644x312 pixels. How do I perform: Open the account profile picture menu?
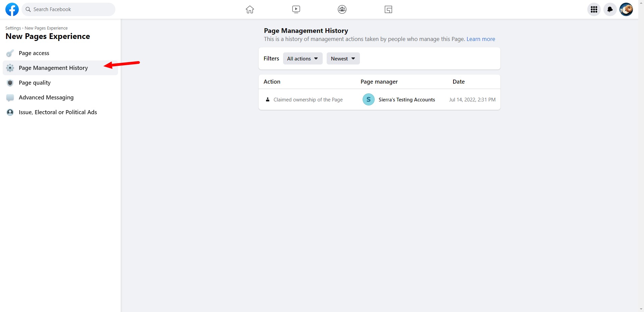[x=626, y=9]
